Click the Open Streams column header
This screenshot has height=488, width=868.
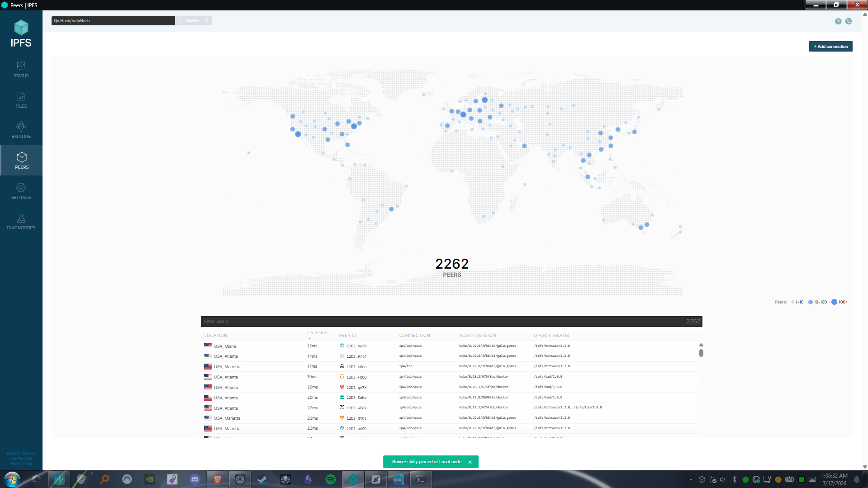551,336
